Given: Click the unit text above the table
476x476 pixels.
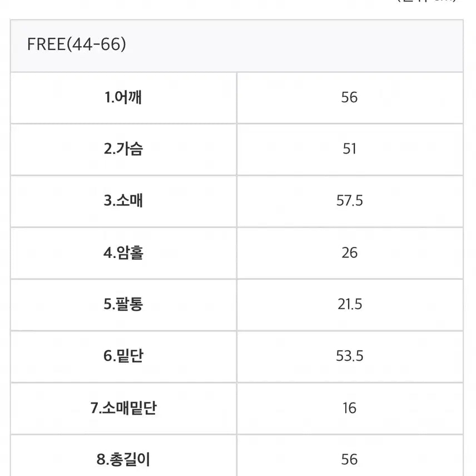Looking at the screenshot, I should [427, 2].
